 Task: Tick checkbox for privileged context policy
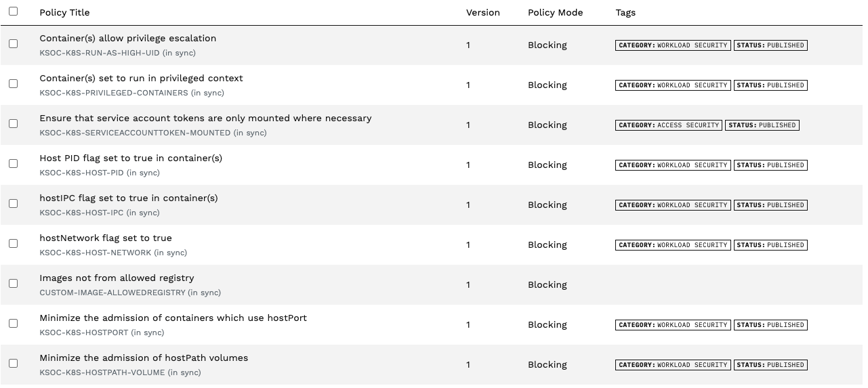click(13, 83)
